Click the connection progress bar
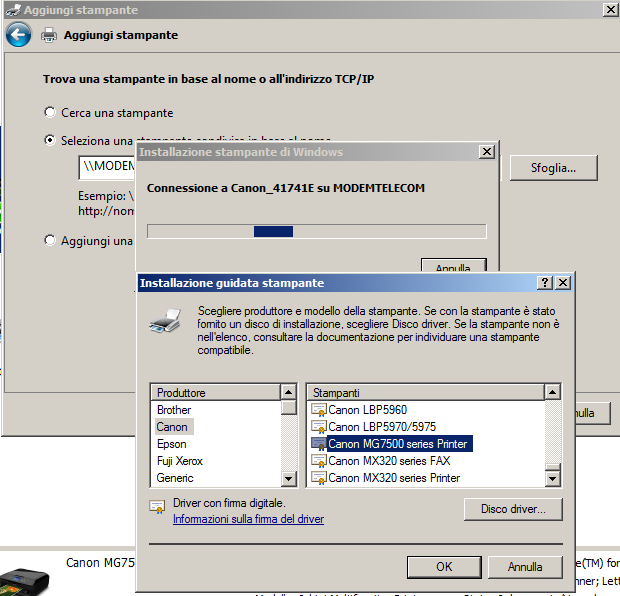 (317, 231)
